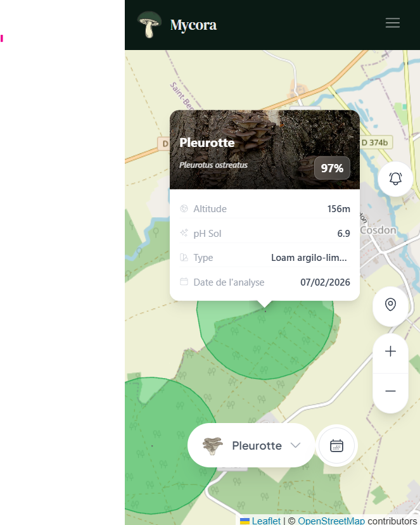Click the oyster mushroom icon in the selector
This screenshot has height=525, width=420.
click(x=212, y=446)
